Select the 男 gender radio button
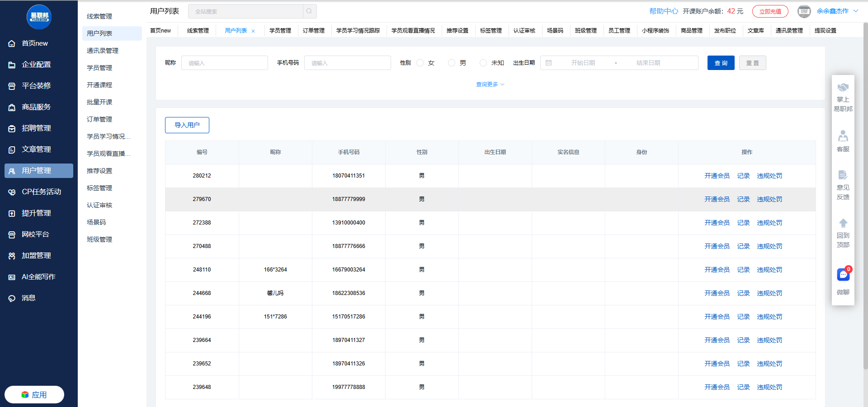868x407 pixels. pyautogui.click(x=452, y=63)
